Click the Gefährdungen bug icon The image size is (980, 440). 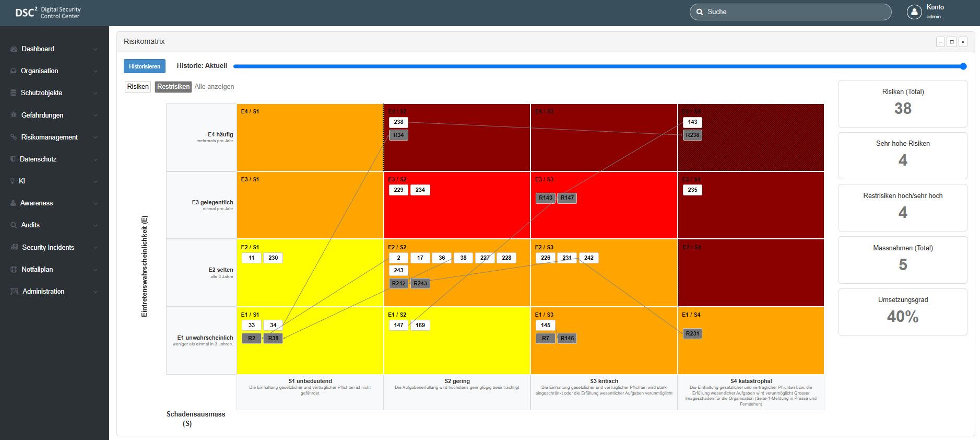click(14, 115)
